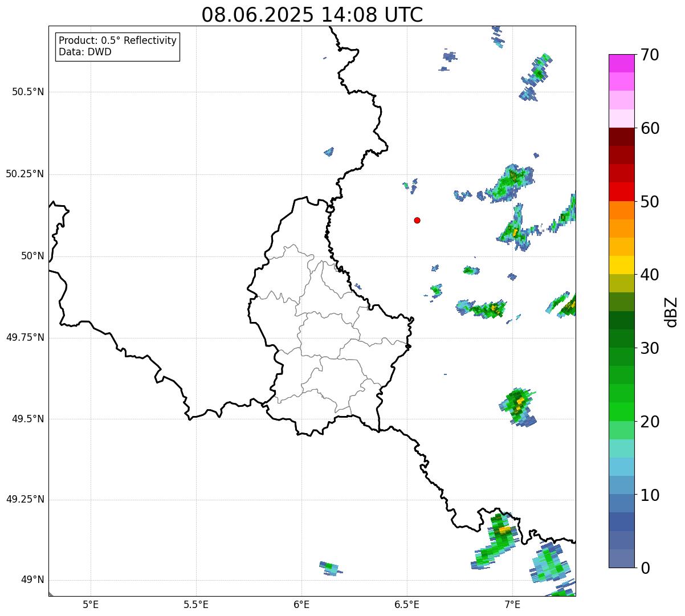Pick the bright red swatch just above 50
Viewport: 685px width, 616px height.
click(x=622, y=192)
